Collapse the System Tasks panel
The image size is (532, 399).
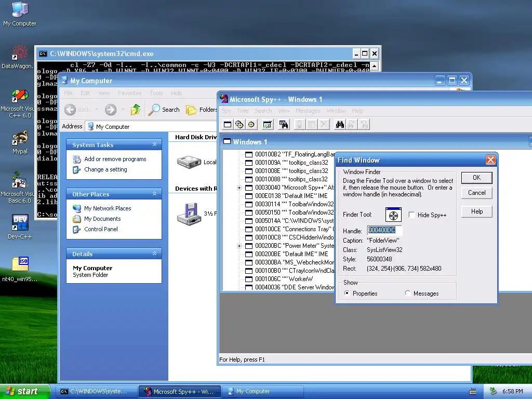point(154,144)
